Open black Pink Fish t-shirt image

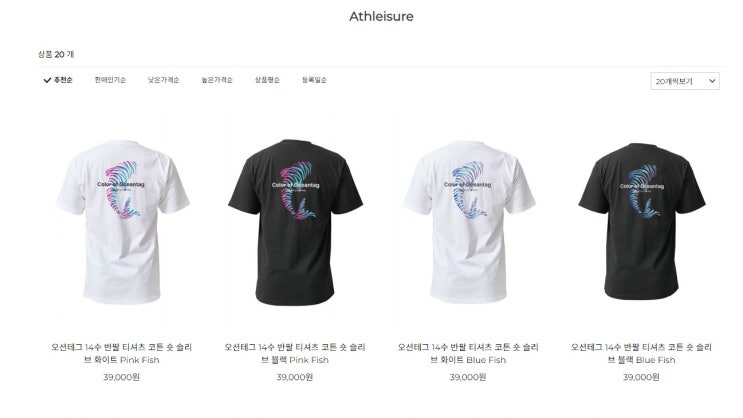click(x=295, y=221)
